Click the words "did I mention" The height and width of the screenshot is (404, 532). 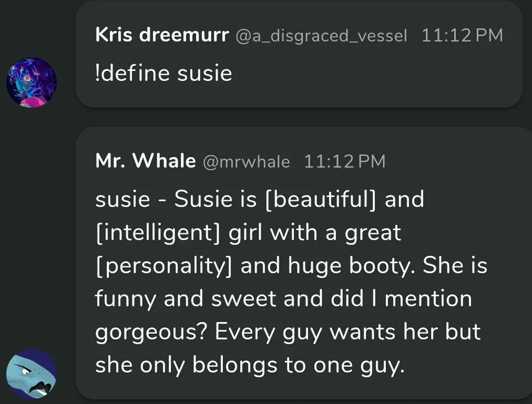385,299
